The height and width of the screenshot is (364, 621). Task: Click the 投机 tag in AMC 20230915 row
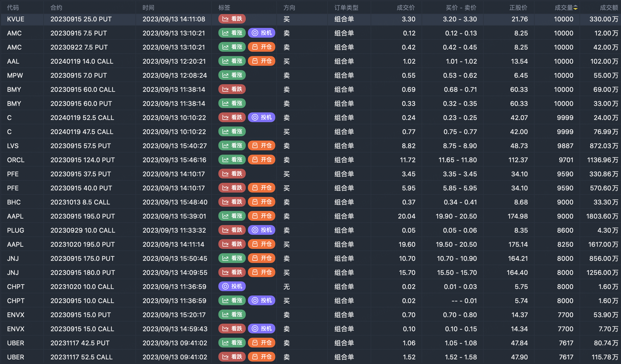click(x=261, y=33)
